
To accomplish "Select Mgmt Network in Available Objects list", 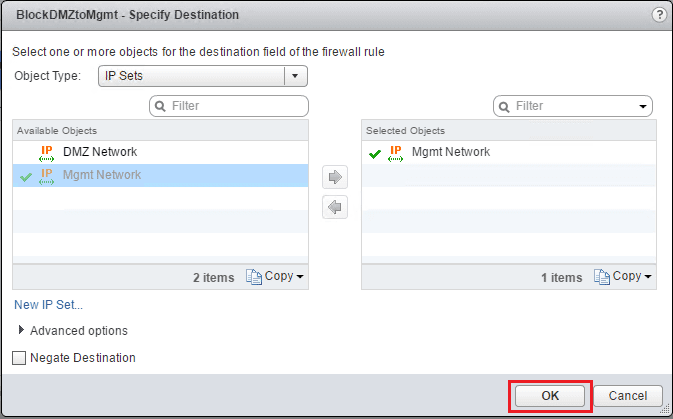I will coord(102,175).
